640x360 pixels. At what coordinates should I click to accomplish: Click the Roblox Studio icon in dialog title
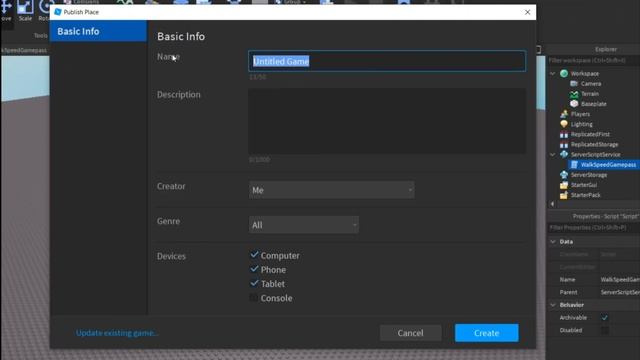click(58, 12)
